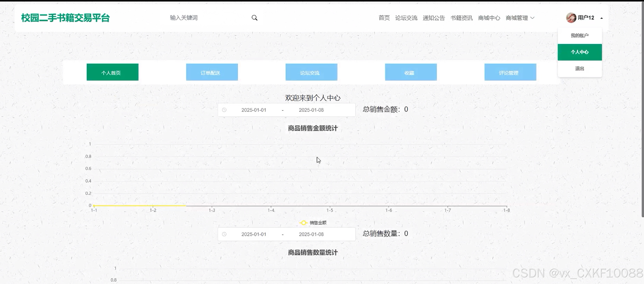Toggle the 销售金额 legend marker
Viewport: 644px width, 284px height.
pyautogui.click(x=303, y=223)
